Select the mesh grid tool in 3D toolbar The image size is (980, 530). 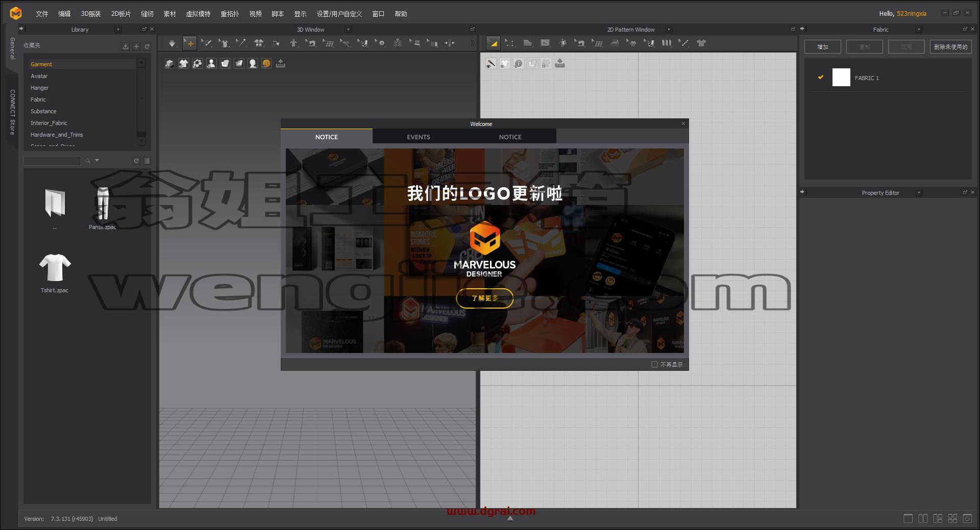[x=328, y=43]
